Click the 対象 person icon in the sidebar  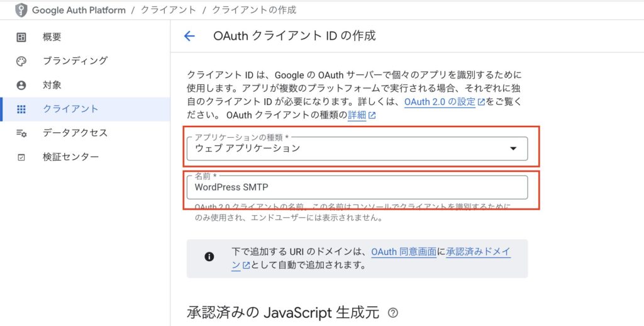tap(21, 86)
